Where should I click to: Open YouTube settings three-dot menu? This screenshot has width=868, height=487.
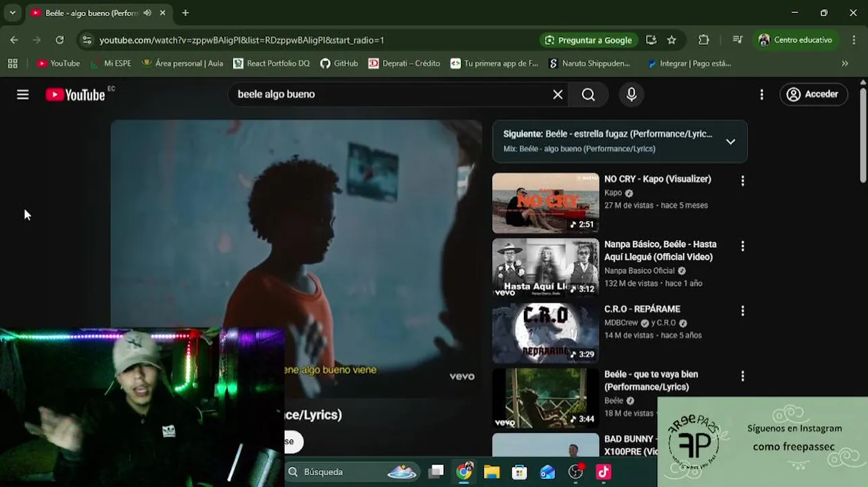click(x=762, y=95)
